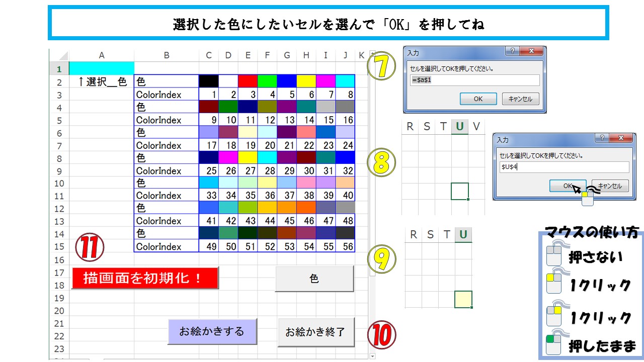Pick the yellow swatch above ColorIndex 6
Image resolution: width=644 pixels, height=362 pixels.
(x=306, y=81)
